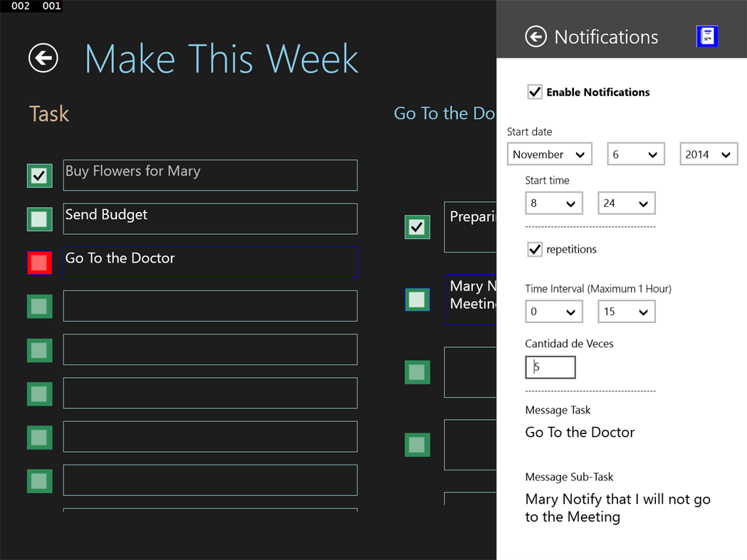Open the start time minutes dropdown showing 24
Viewport: 747px width, 560px height.
click(x=626, y=204)
